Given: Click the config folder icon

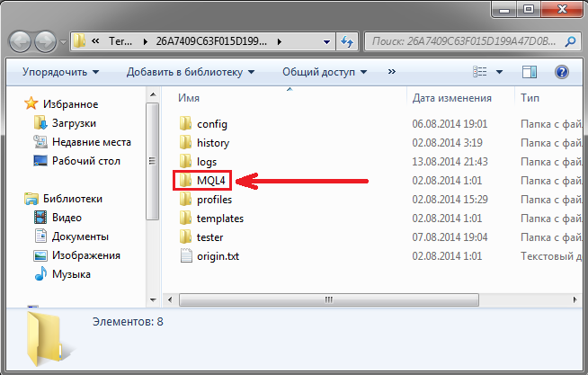Looking at the screenshot, I should point(185,123).
